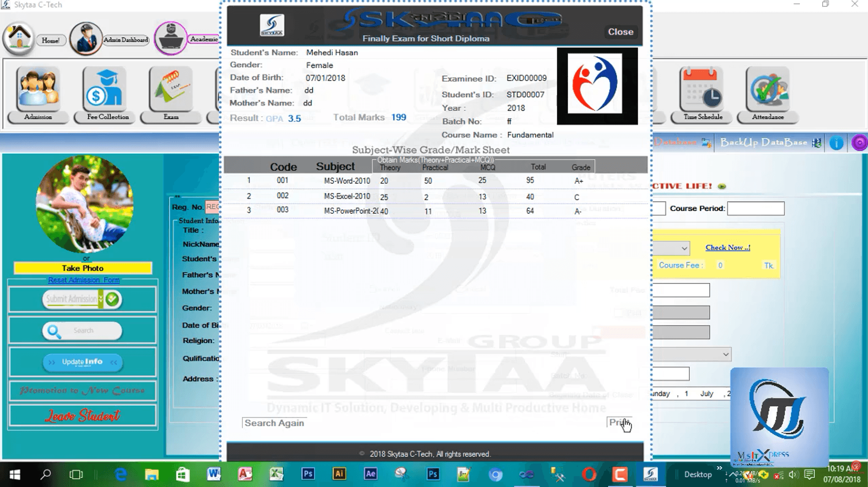The width and height of the screenshot is (868, 487).
Task: Open the Attendance module icon
Action: click(767, 90)
